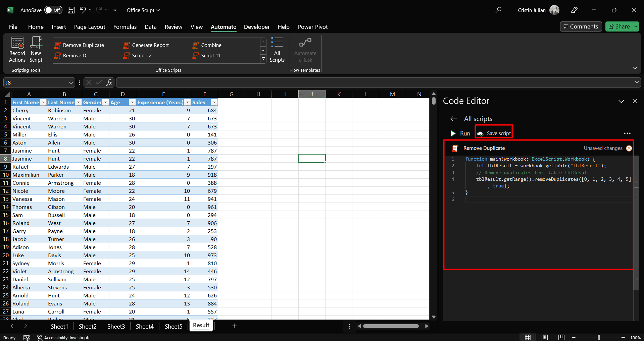Open the Comments pane

pyautogui.click(x=581, y=26)
